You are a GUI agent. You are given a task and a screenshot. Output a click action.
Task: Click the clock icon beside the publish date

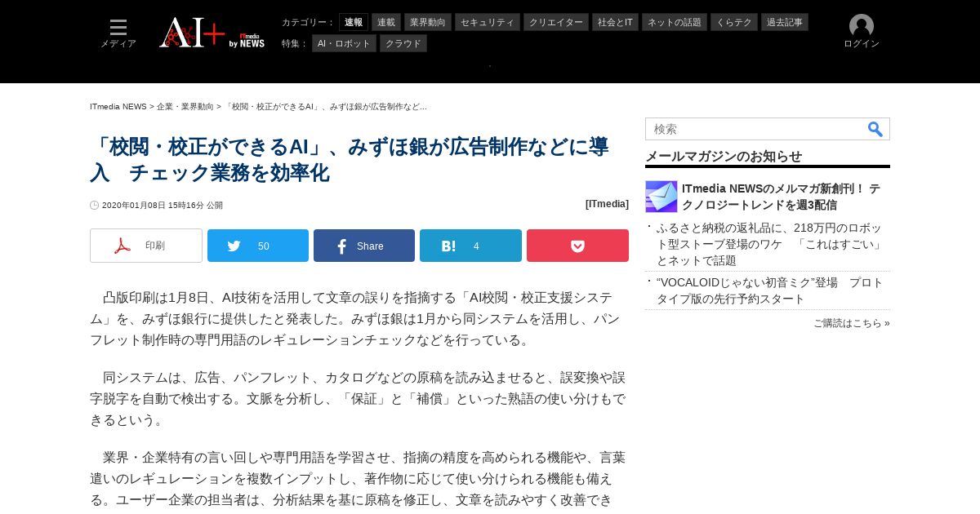tap(95, 206)
